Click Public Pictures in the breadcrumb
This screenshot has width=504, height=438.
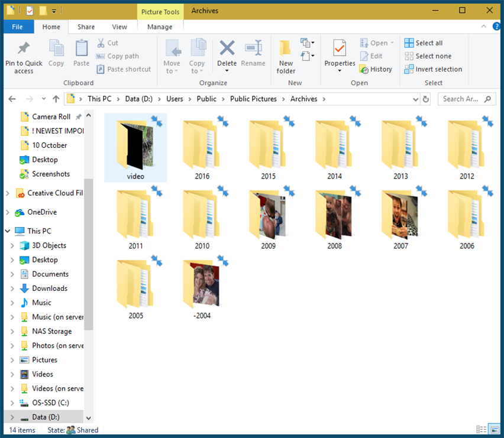253,99
